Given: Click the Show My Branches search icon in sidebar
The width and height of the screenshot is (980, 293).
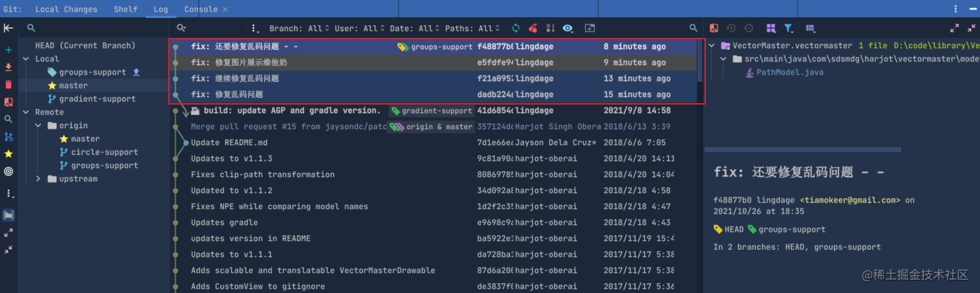Looking at the screenshot, I should (x=8, y=119).
